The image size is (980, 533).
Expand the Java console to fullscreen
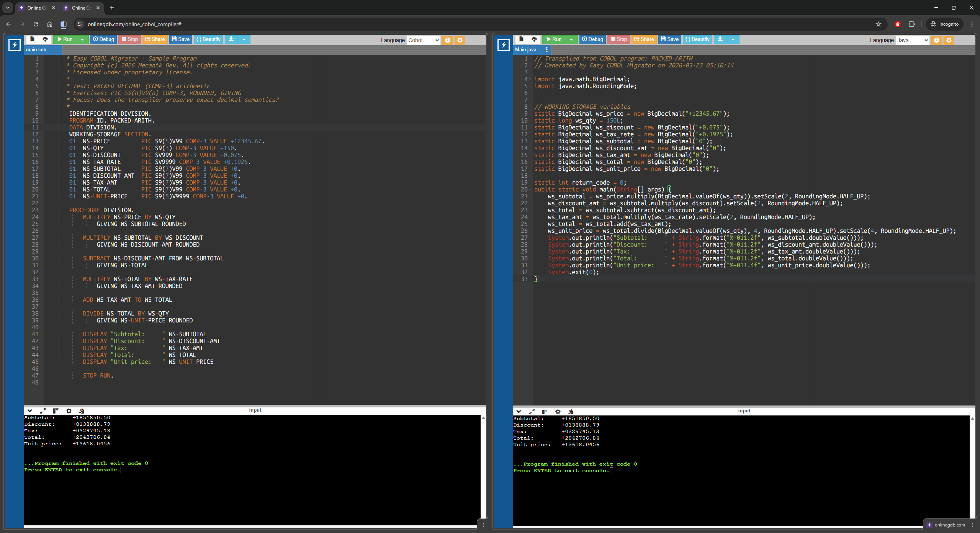click(x=532, y=412)
